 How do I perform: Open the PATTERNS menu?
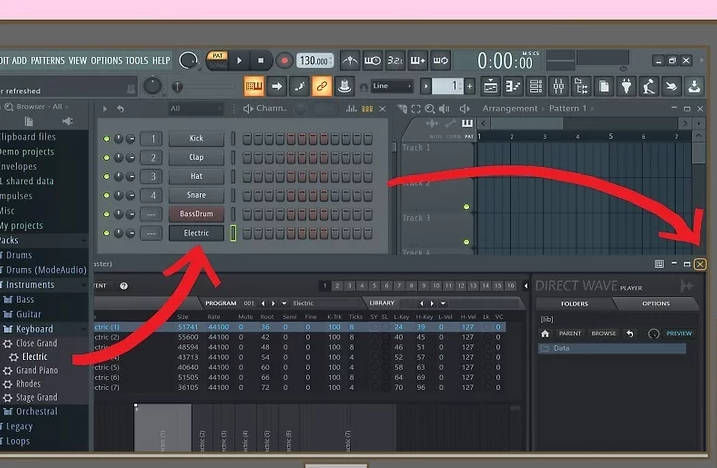[x=48, y=60]
